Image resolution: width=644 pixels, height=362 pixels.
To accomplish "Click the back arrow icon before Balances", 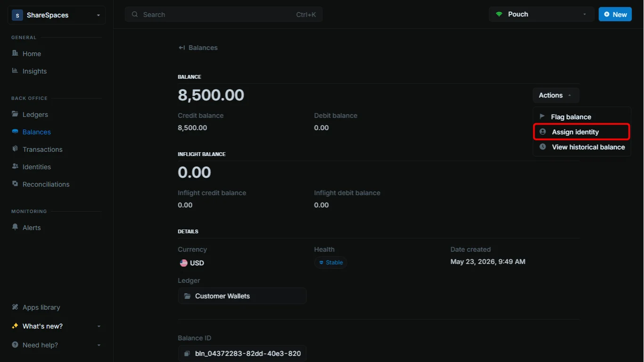I will click(182, 48).
